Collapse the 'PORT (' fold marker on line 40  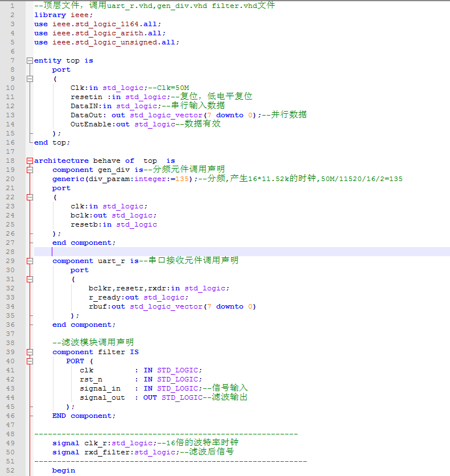[30, 361]
